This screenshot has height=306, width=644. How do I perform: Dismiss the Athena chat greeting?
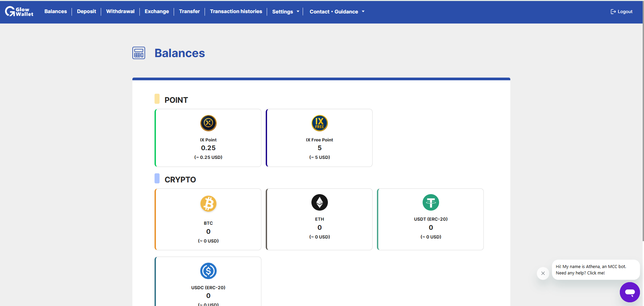coord(543,273)
